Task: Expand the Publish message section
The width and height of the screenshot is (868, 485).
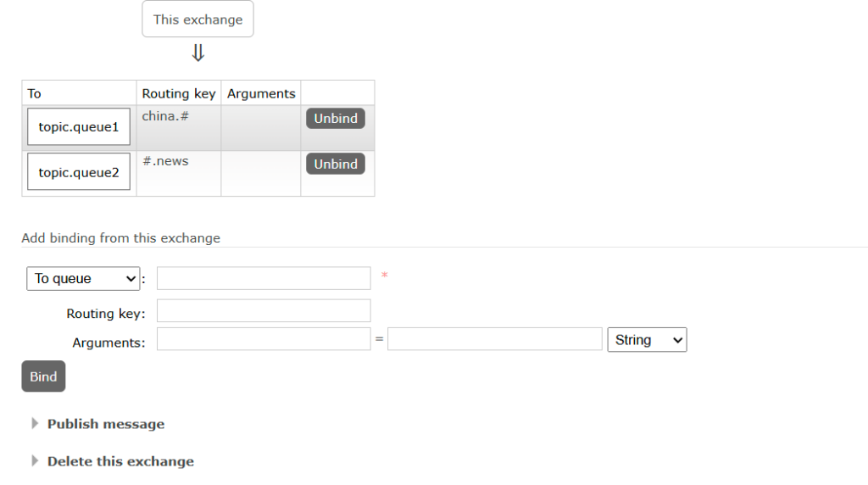Action: coord(105,424)
